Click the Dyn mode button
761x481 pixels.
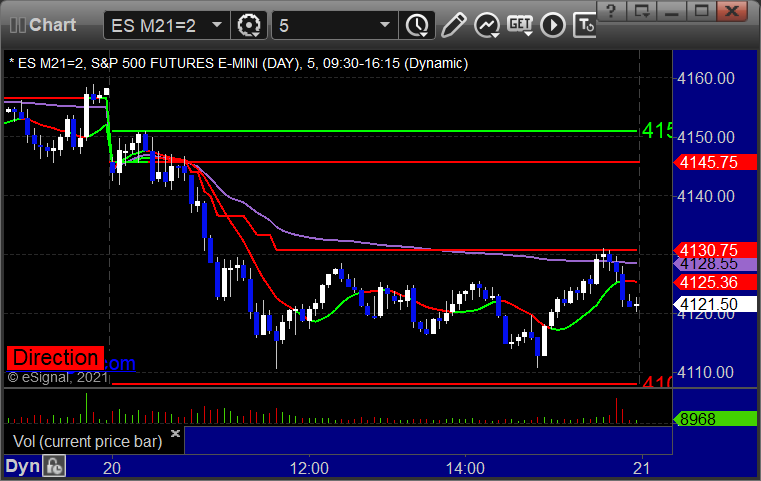pos(22,466)
